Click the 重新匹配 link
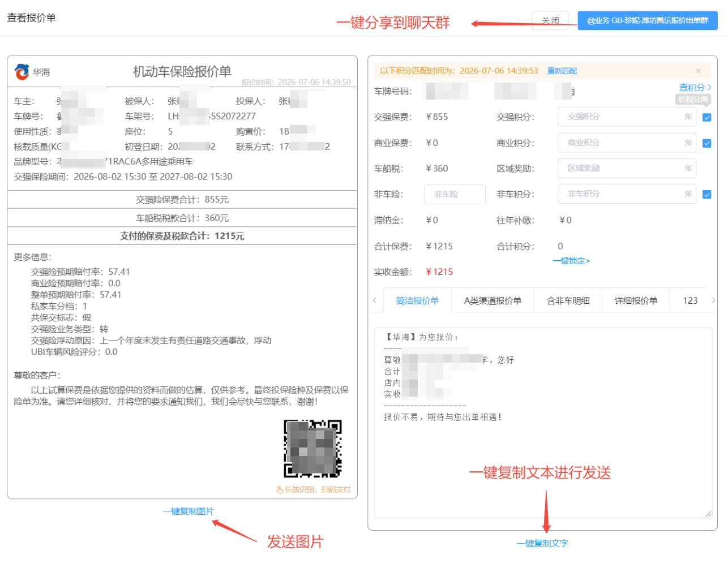Image resolution: width=728 pixels, height=568 pixels. 562,71
